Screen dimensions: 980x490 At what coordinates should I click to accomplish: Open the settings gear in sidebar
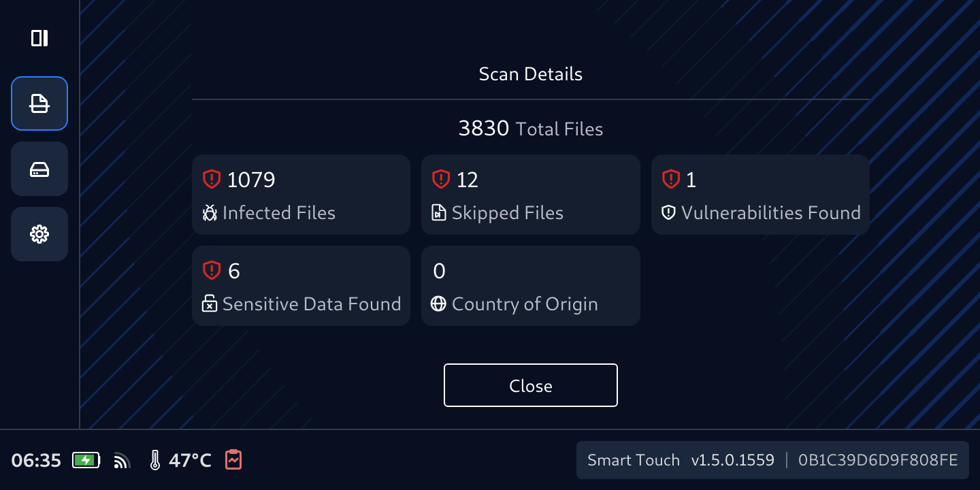click(x=39, y=234)
